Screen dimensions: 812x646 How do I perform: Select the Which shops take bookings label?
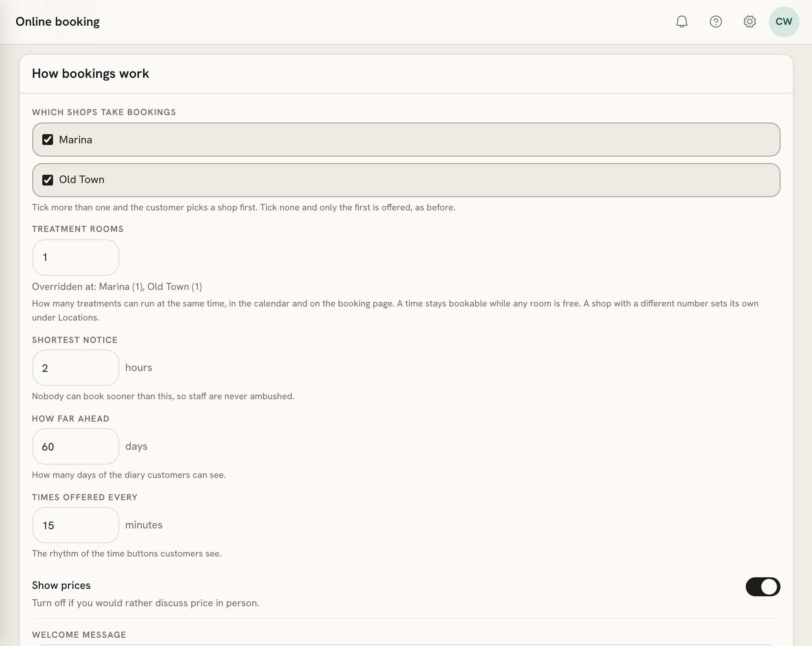(x=104, y=112)
